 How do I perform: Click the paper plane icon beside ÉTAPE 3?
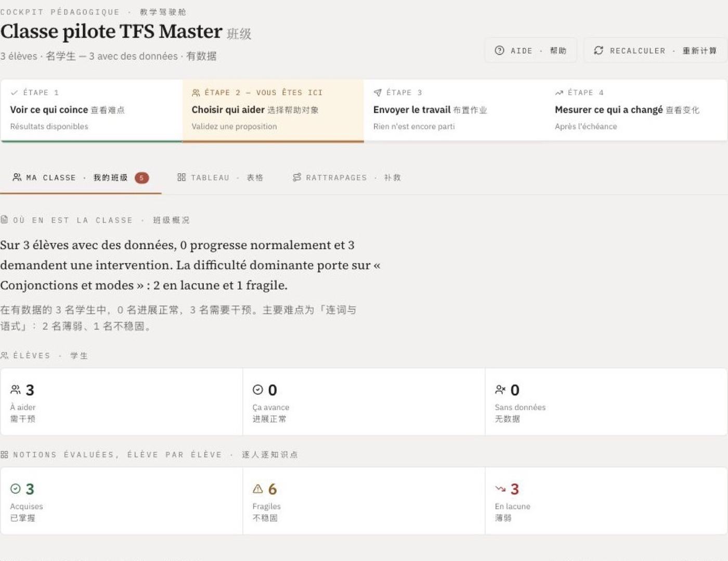pos(378,93)
